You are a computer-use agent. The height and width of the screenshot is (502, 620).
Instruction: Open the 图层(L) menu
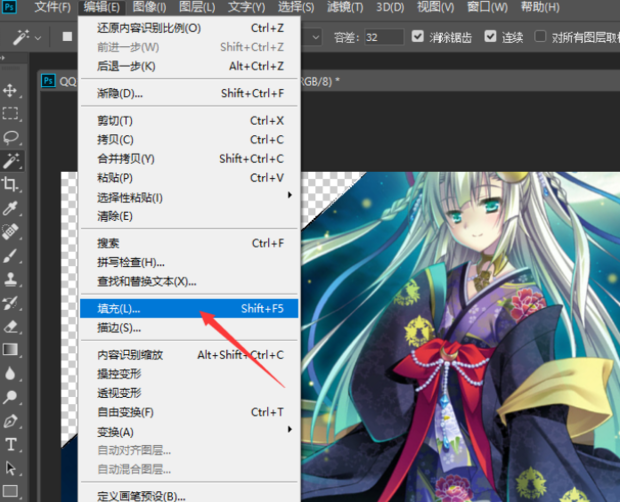click(x=197, y=7)
